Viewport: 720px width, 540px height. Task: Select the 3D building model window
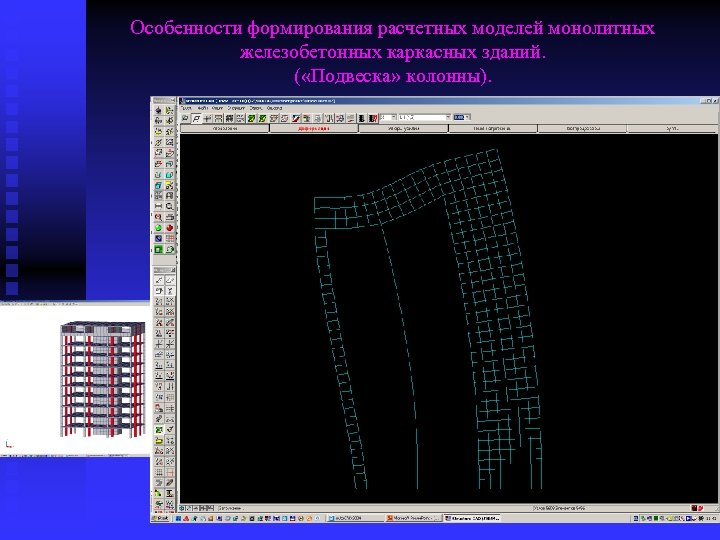tap(75, 379)
